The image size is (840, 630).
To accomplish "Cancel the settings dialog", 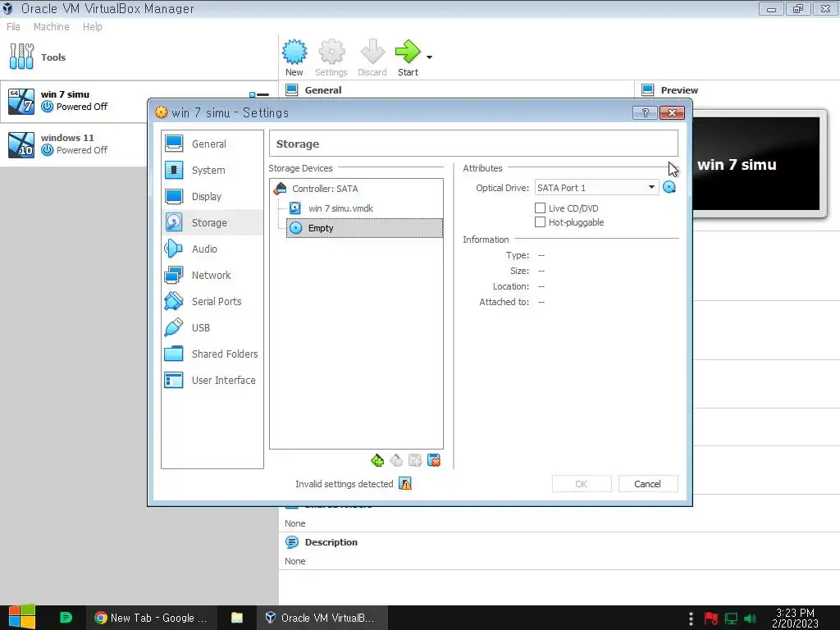I will coord(648,484).
